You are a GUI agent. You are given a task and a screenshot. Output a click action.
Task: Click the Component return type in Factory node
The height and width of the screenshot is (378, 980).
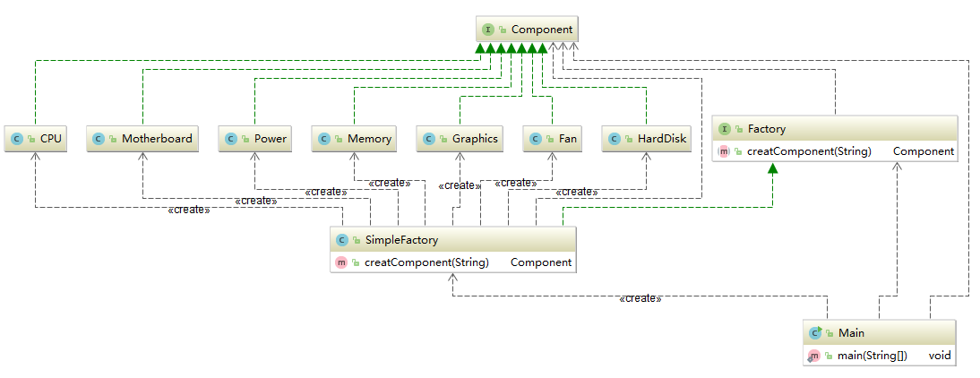click(x=924, y=151)
